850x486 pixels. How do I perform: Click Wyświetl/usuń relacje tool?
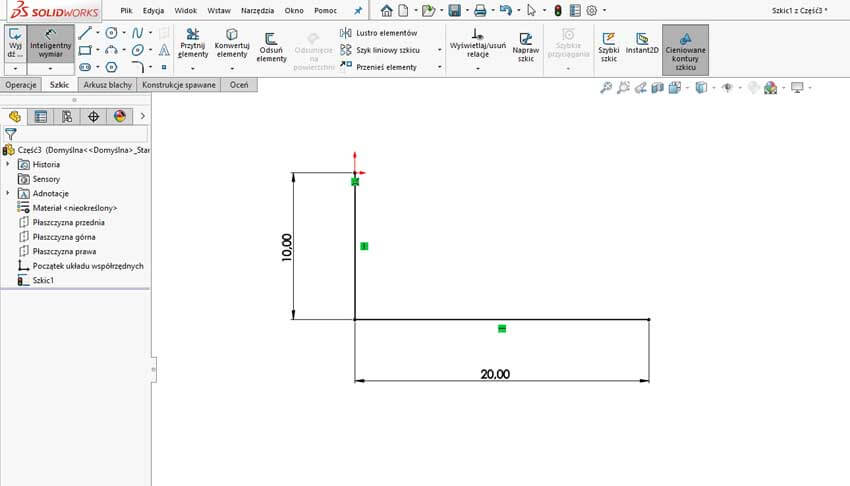[x=478, y=43]
